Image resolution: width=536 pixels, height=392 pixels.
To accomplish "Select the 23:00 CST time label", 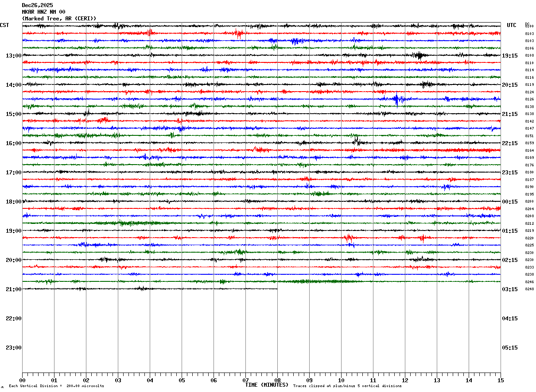I will coord(13,348).
